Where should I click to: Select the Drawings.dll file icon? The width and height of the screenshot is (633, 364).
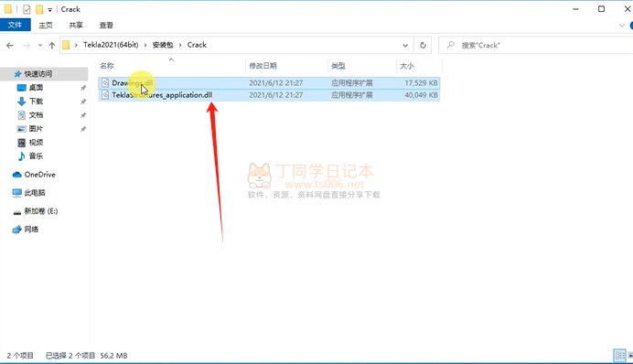click(105, 82)
